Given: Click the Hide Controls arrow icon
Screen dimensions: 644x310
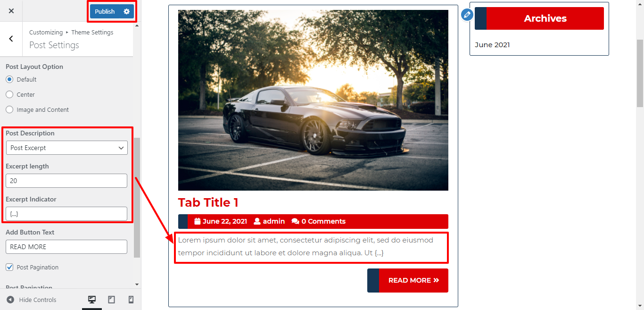Looking at the screenshot, I should (10, 300).
